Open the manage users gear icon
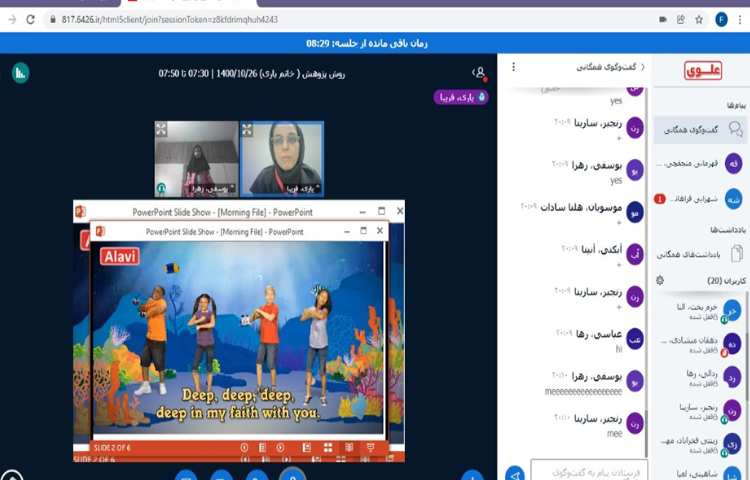 660,280
